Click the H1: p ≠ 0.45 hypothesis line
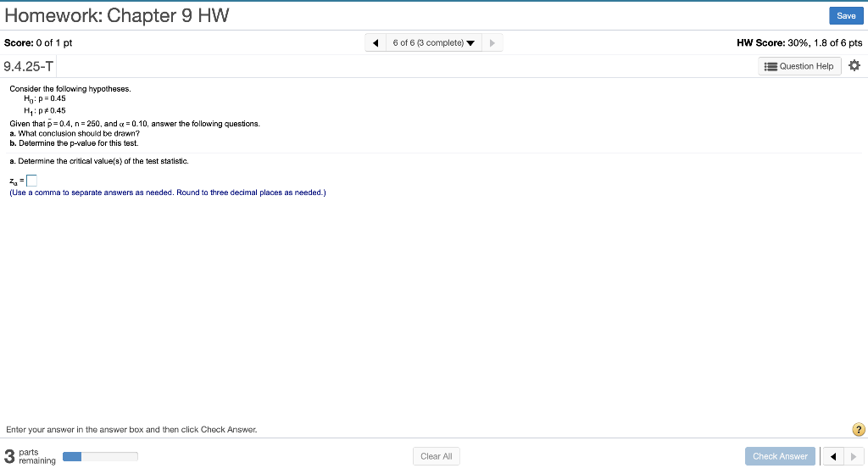868x474 pixels. click(x=45, y=110)
